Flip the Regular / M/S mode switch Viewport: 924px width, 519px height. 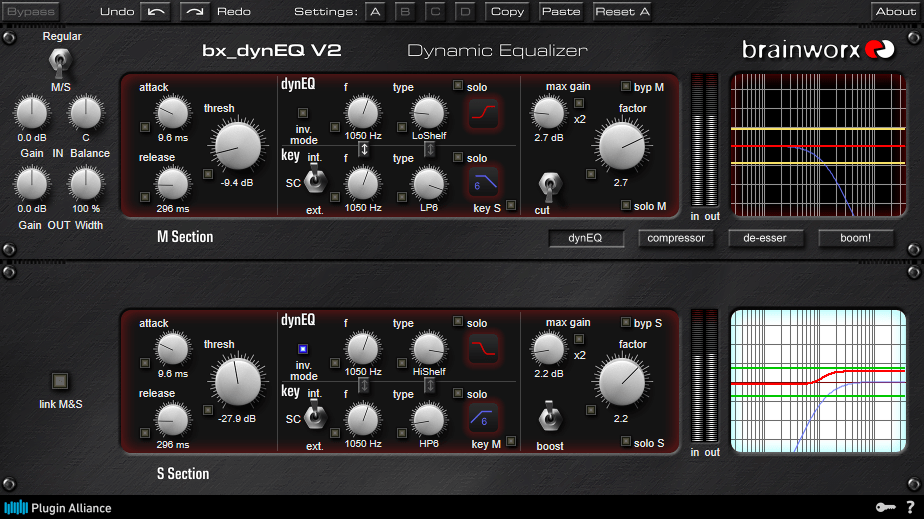coord(61,64)
